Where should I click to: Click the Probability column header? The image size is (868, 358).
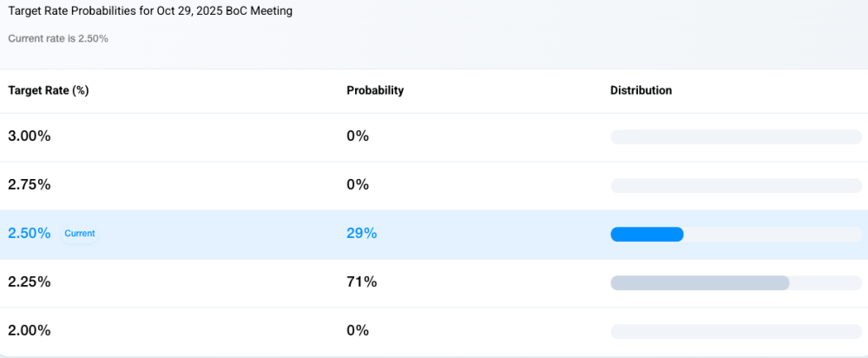pyautogui.click(x=375, y=90)
